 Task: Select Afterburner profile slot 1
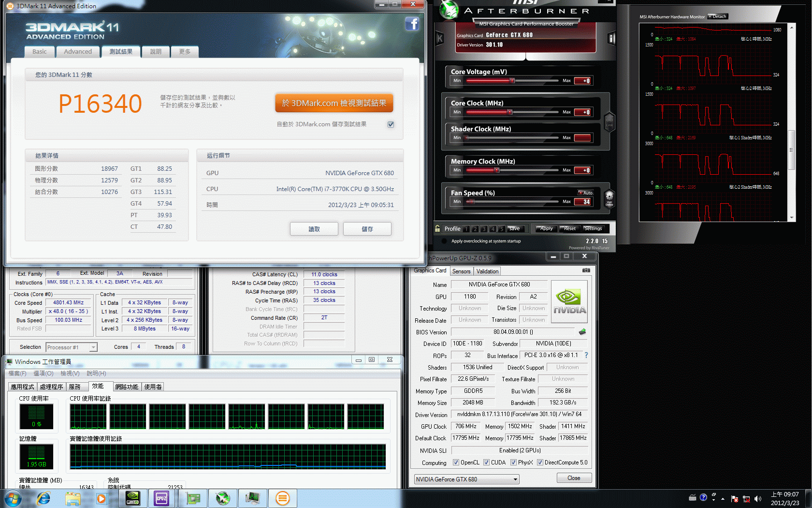[x=466, y=229]
